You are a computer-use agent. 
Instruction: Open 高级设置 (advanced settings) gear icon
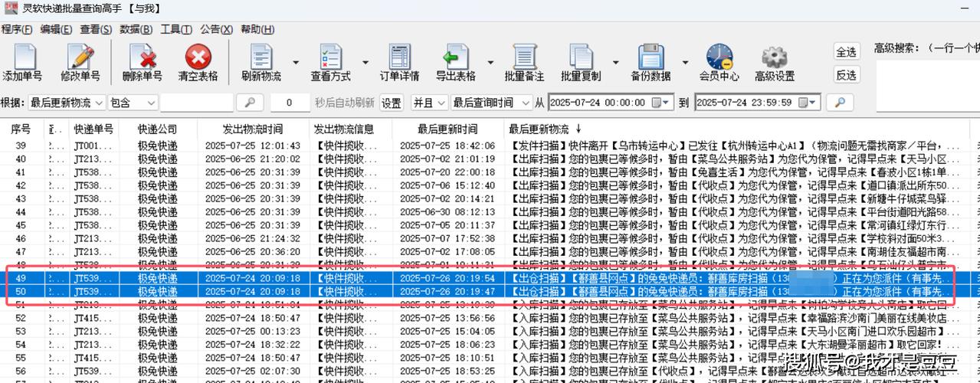pyautogui.click(x=774, y=56)
